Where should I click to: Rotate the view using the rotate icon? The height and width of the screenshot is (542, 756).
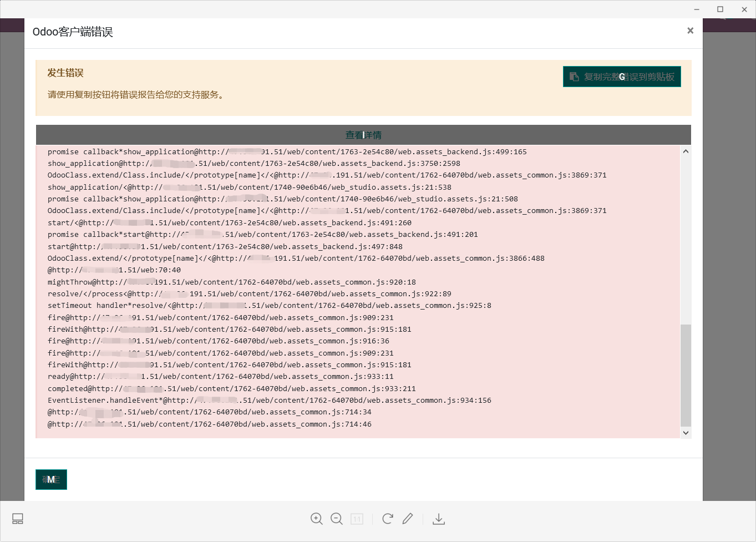387,519
